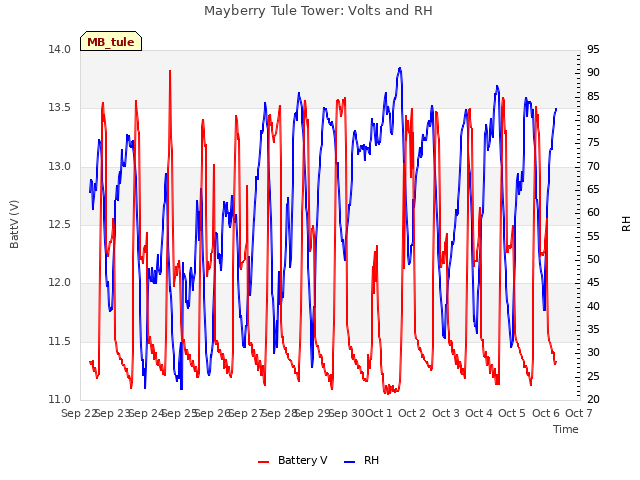Click the 85 right axis value
This screenshot has width=640, height=480.
click(x=593, y=96)
